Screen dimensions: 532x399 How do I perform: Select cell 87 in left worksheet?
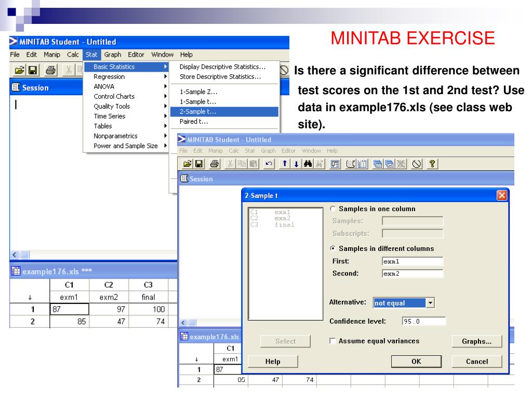pyautogui.click(x=69, y=309)
